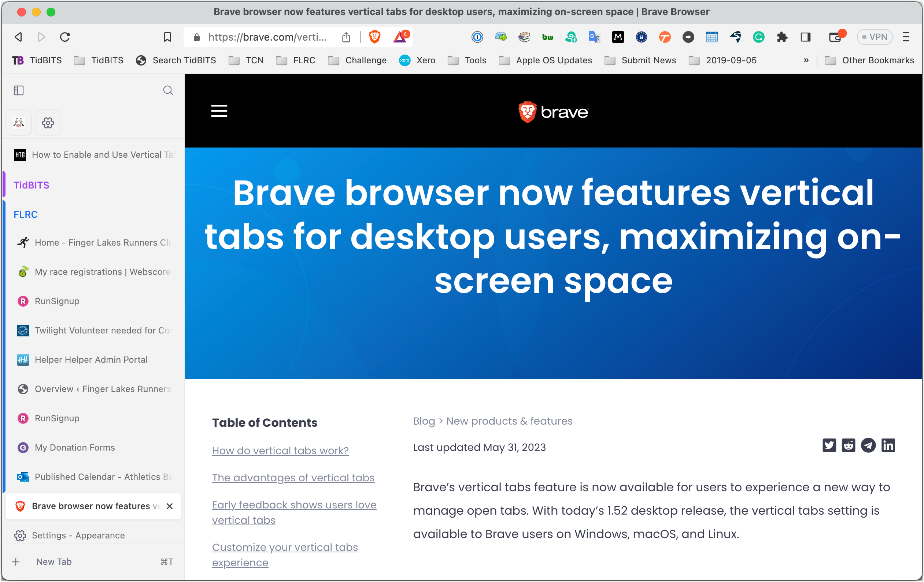Search tabs with the magnifier icon
Image resolution: width=924 pixels, height=582 pixels.
tap(168, 90)
